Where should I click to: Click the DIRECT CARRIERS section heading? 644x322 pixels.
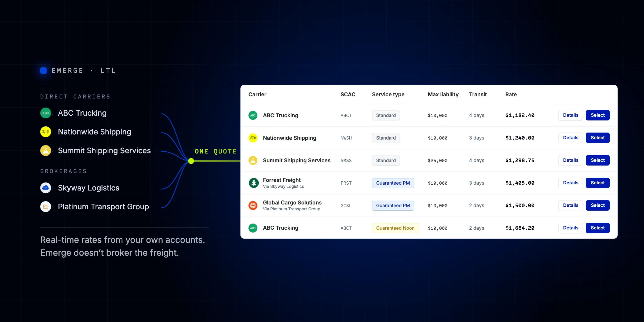[75, 97]
